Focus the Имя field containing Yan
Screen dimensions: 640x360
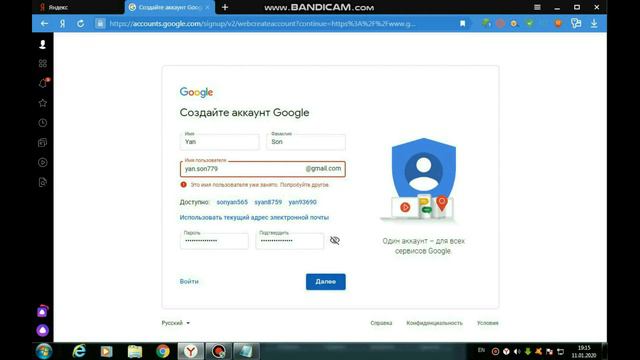tap(220, 142)
